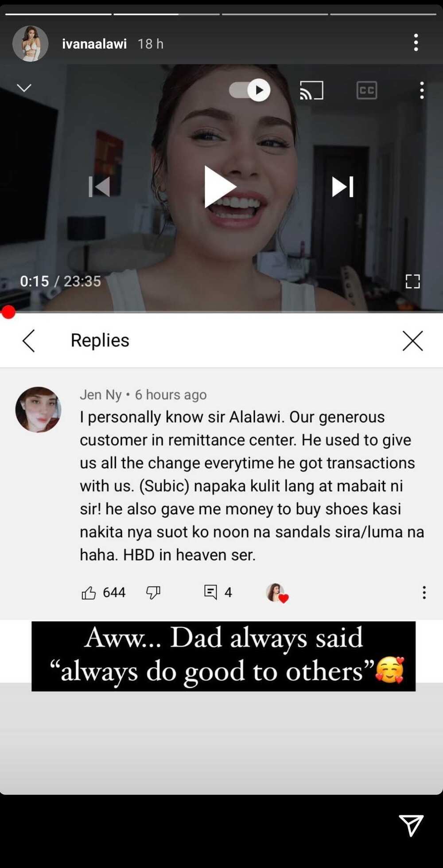The height and width of the screenshot is (868, 443).
Task: Open video player more options menu
Action: coord(422,90)
